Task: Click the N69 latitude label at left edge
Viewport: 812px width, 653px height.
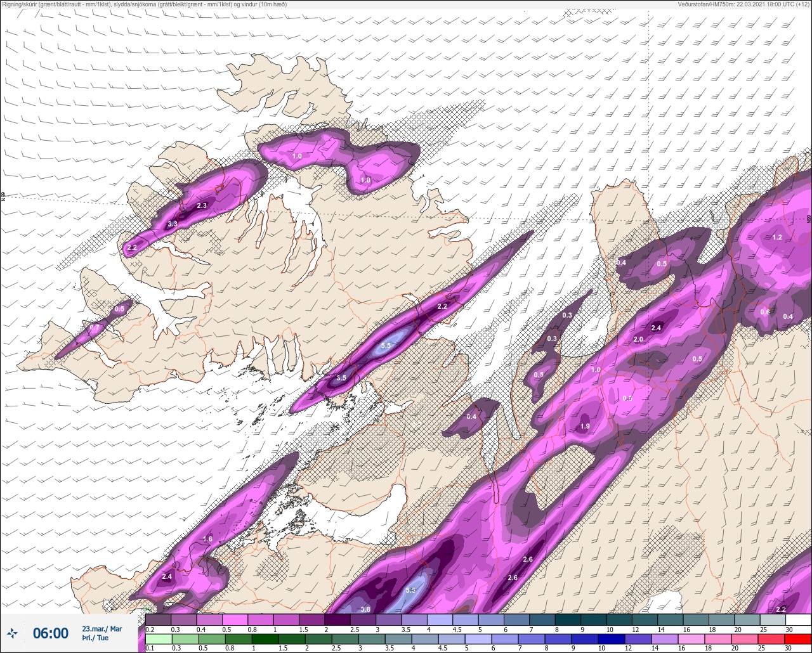Action: tap(3, 197)
